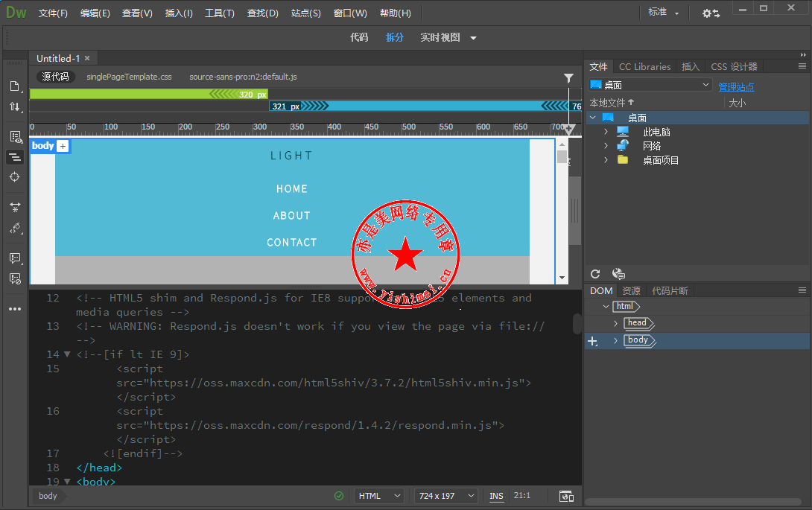Click the collapse panels double-arrow icon
The height and width of the screenshot is (510, 812).
click(x=803, y=55)
